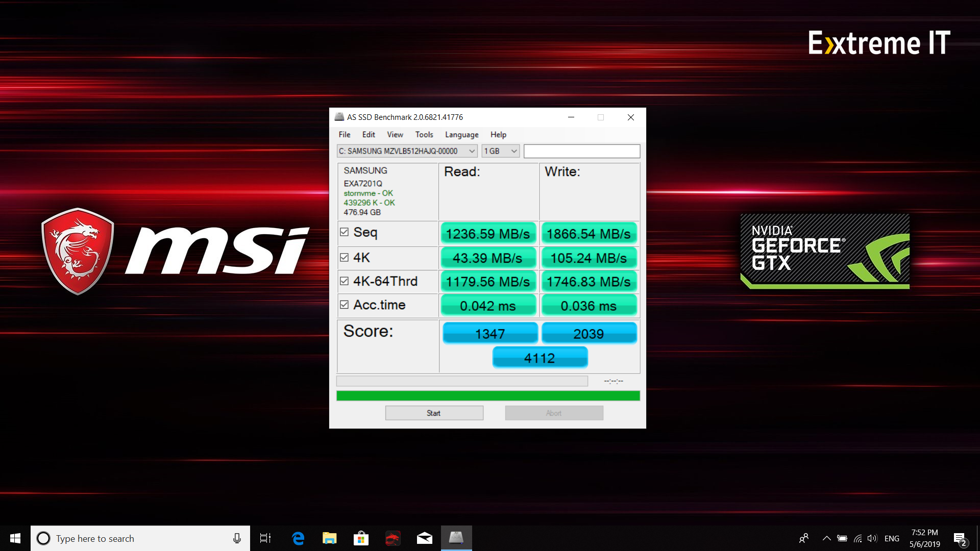This screenshot has width=980, height=551.
Task: Open Microsoft Store from the taskbar
Action: point(361,538)
